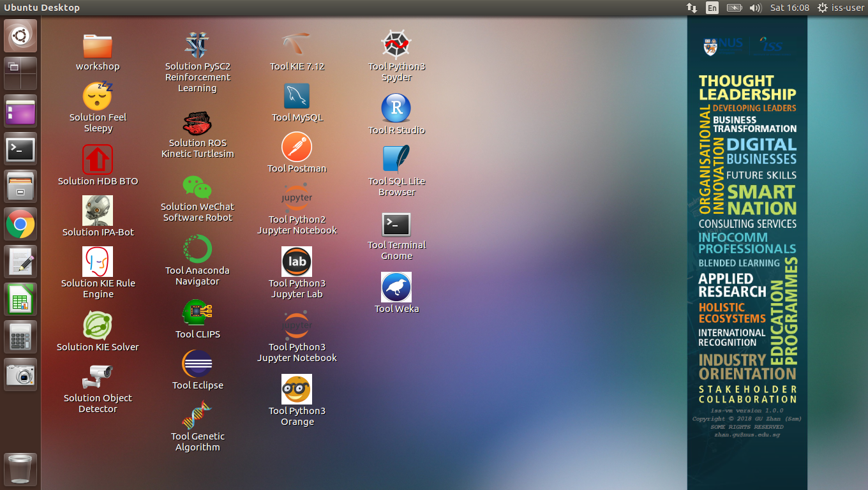Open Tool Python3 Spyder icon

tap(396, 45)
